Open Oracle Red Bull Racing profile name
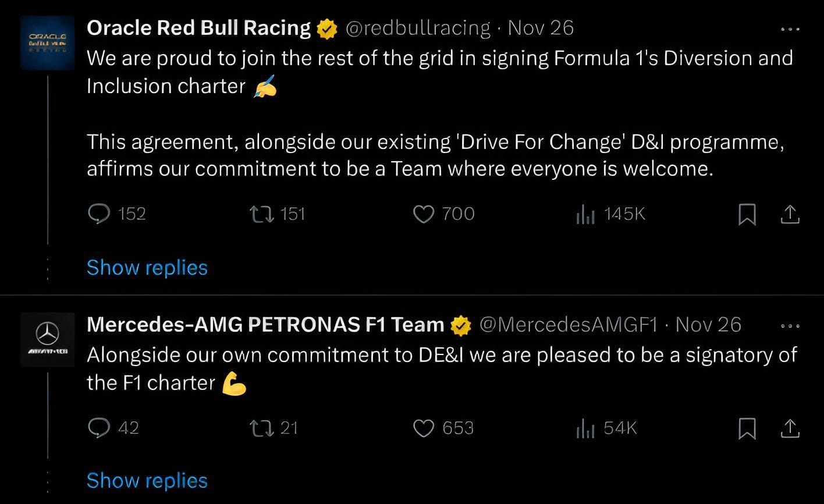The height and width of the screenshot is (504, 824). (198, 28)
